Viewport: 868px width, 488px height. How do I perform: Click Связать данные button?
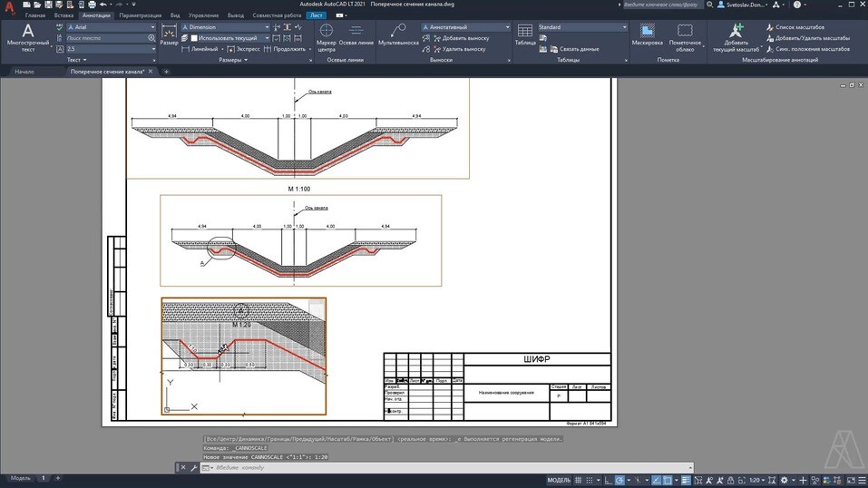coord(575,49)
